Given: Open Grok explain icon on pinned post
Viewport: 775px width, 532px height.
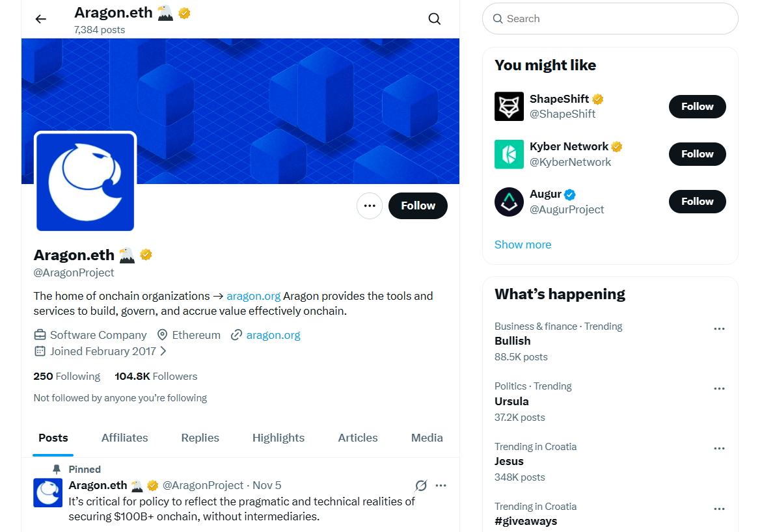Looking at the screenshot, I should (421, 486).
